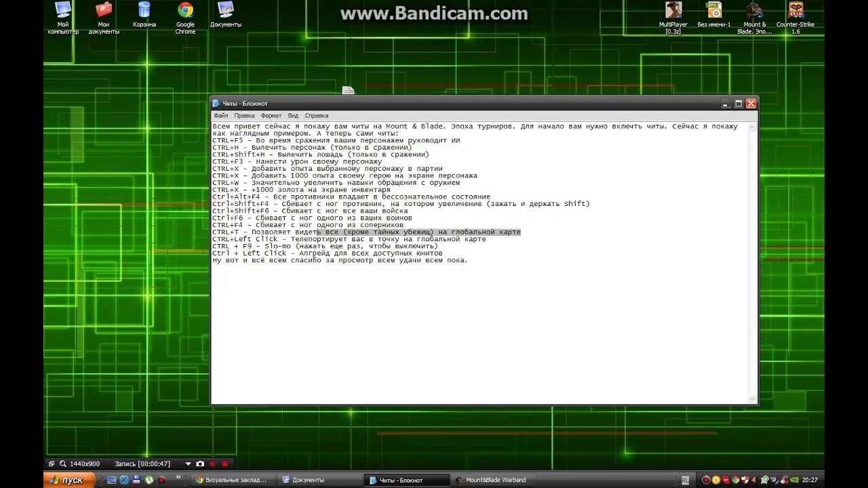
Task: Open the Мой компьютер desktop icon
Action: tap(62, 18)
